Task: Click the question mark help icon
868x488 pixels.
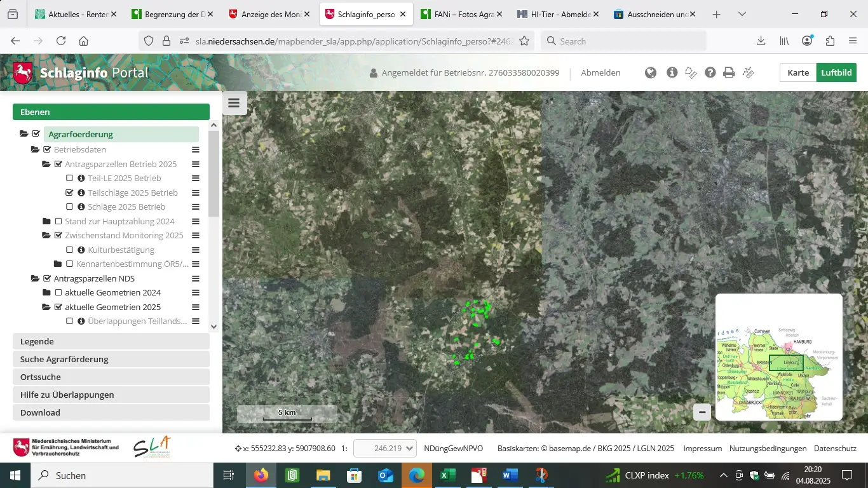Action: [x=710, y=73]
